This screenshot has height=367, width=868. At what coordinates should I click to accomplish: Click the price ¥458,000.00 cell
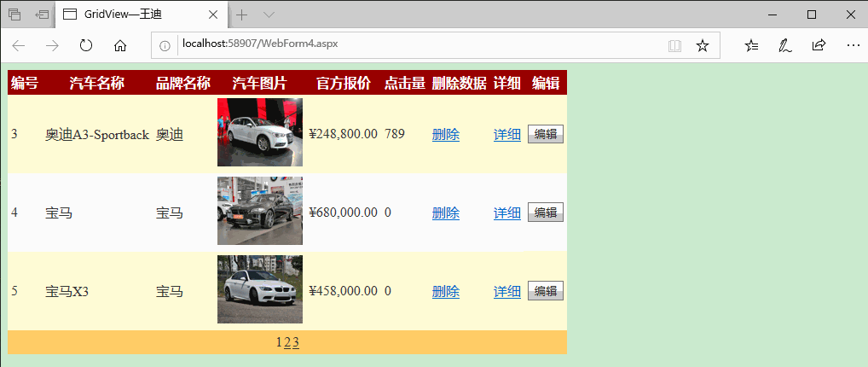tap(344, 292)
